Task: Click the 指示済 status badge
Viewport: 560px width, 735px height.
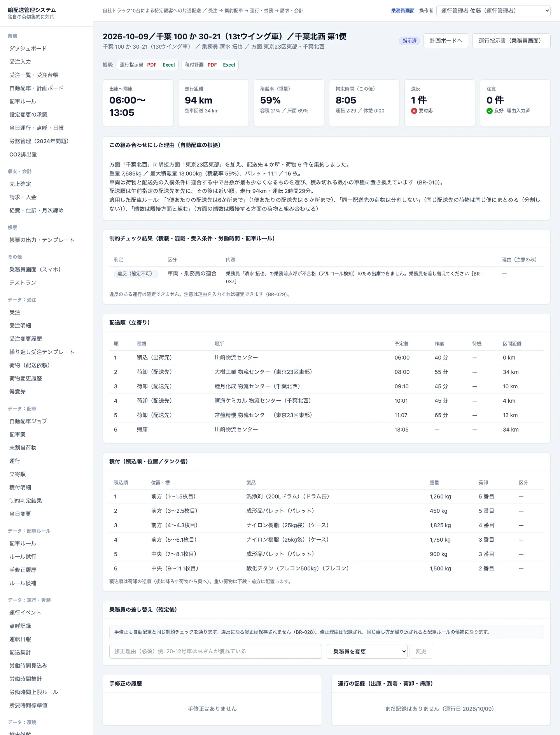Action: pyautogui.click(x=409, y=41)
